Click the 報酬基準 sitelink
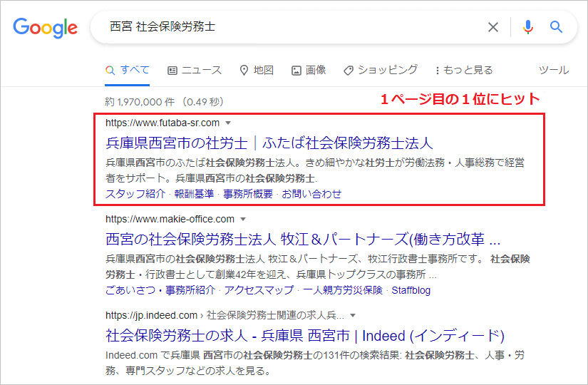 tap(194, 194)
